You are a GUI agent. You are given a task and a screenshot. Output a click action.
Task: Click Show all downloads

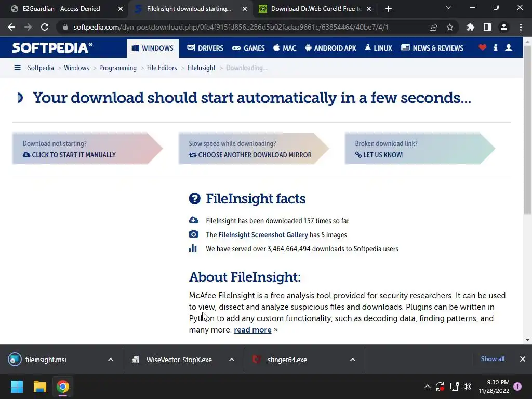(493, 359)
